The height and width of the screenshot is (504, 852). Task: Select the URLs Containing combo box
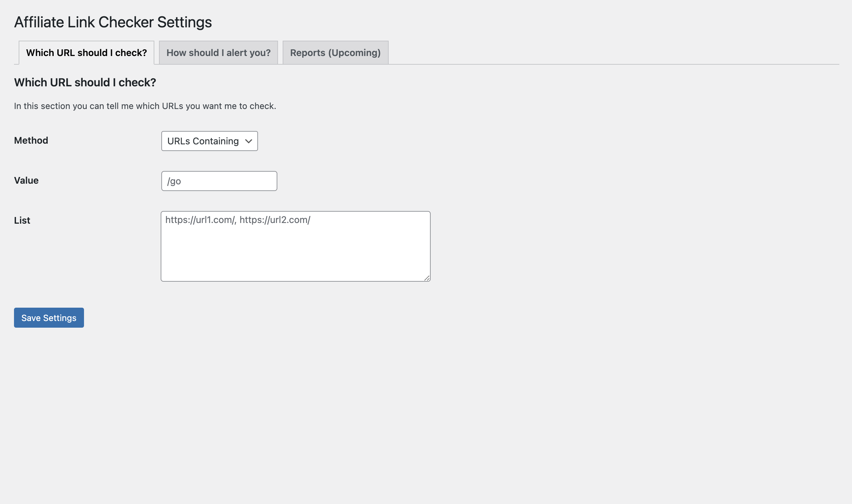(x=209, y=141)
